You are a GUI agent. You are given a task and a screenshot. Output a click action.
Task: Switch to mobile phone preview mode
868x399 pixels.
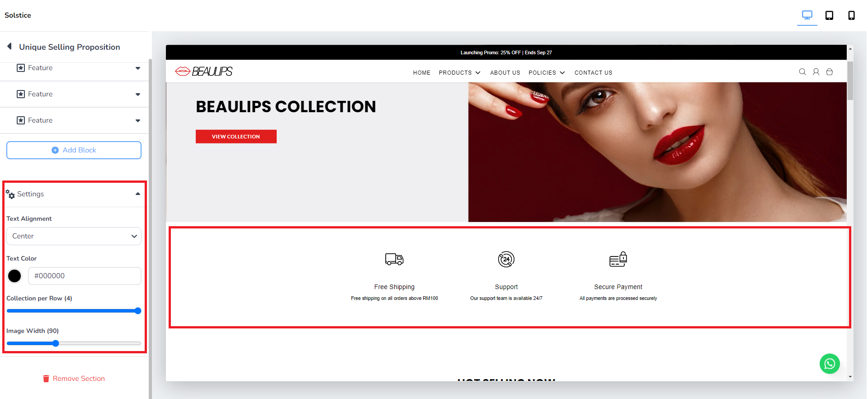pos(851,15)
